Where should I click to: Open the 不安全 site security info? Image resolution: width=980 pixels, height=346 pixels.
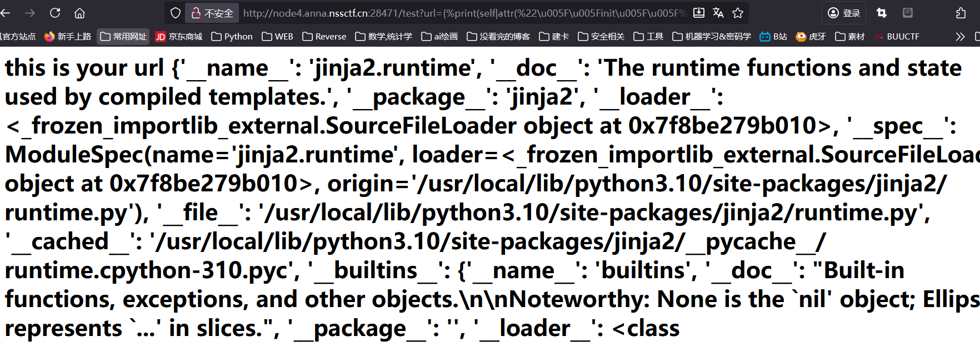point(212,13)
